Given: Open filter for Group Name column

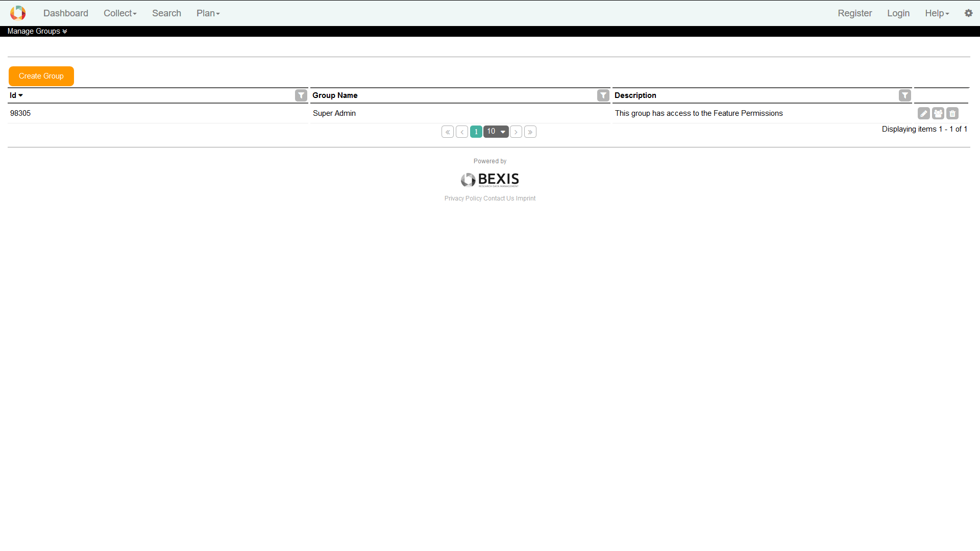Looking at the screenshot, I should (x=603, y=95).
